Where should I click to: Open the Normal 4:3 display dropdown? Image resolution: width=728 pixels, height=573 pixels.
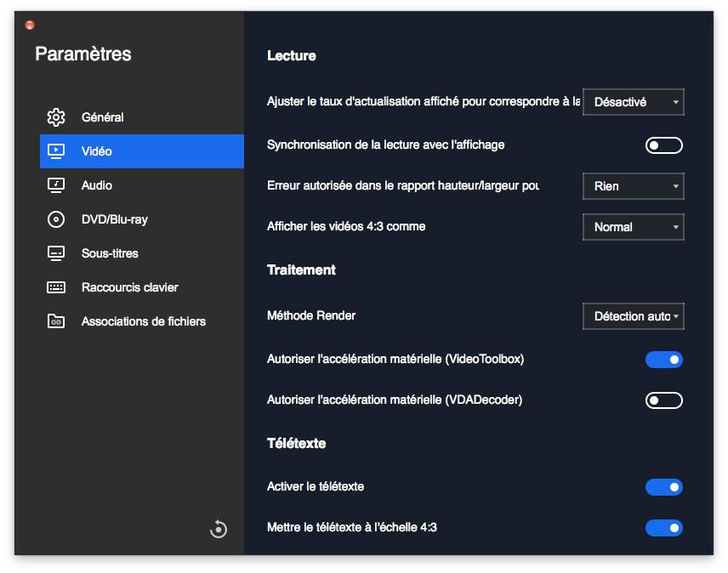(x=633, y=227)
